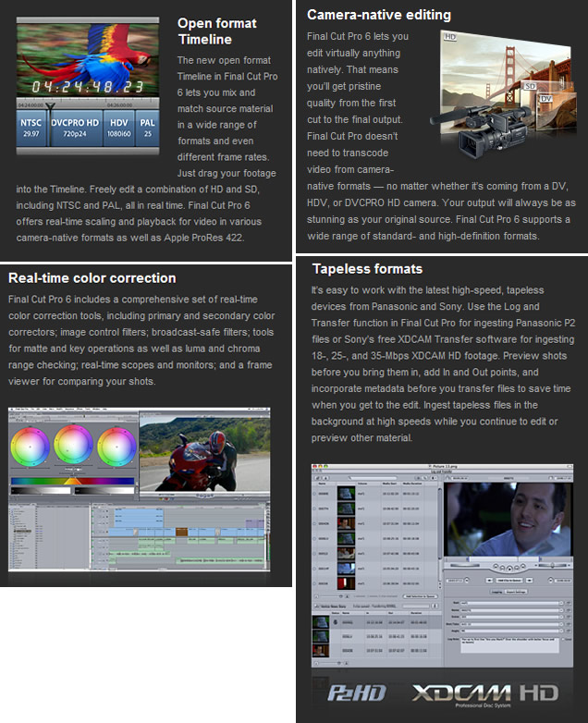588x723 pixels.
Task: Click the HD label on the bridge image
Action: 449,36
